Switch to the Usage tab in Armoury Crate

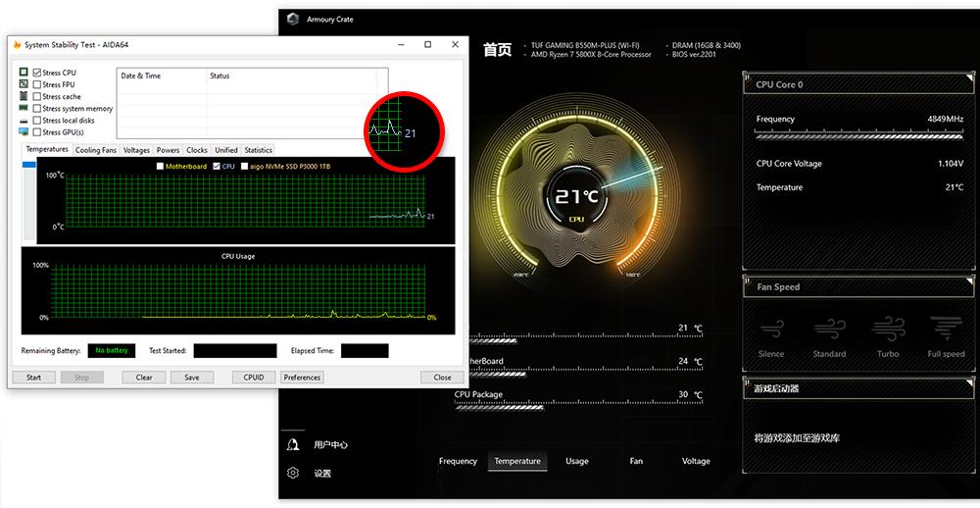pos(577,461)
